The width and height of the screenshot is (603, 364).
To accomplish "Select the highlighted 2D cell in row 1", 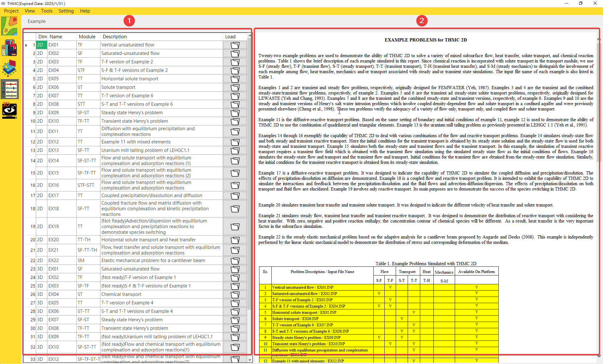I will tap(42, 45).
